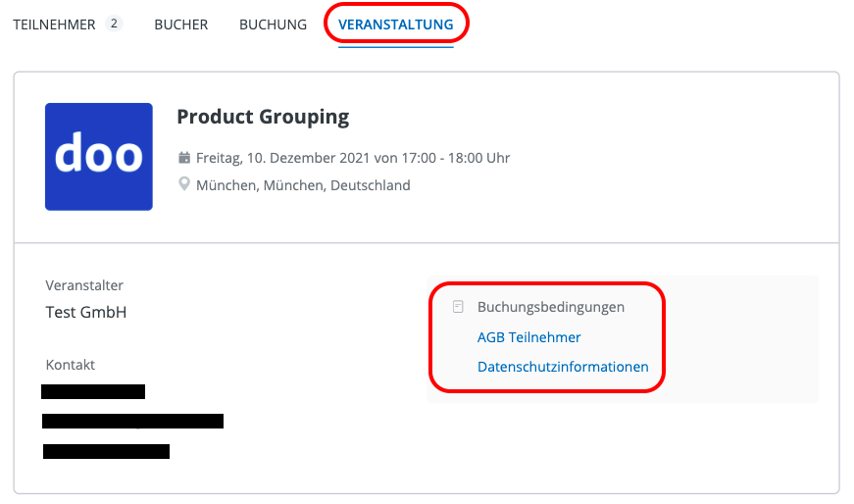Open the AGB Teilnehmer link
The image size is (854, 504).
(529, 337)
